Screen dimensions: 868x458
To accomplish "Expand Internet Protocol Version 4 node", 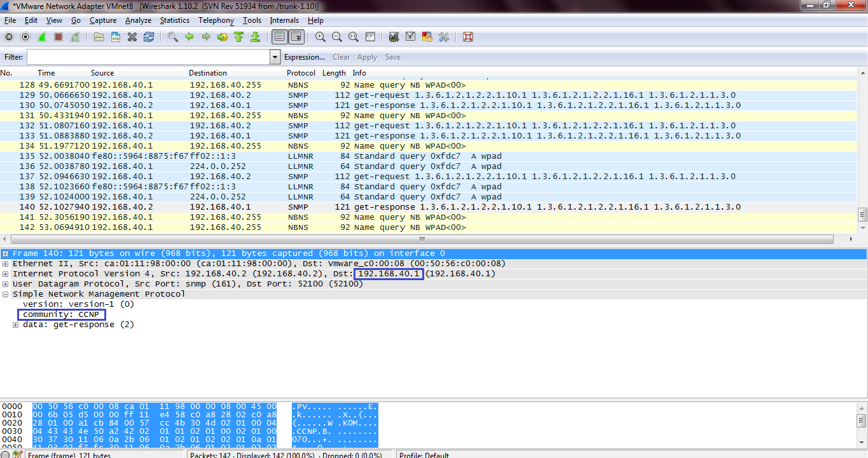I will pos(6,274).
